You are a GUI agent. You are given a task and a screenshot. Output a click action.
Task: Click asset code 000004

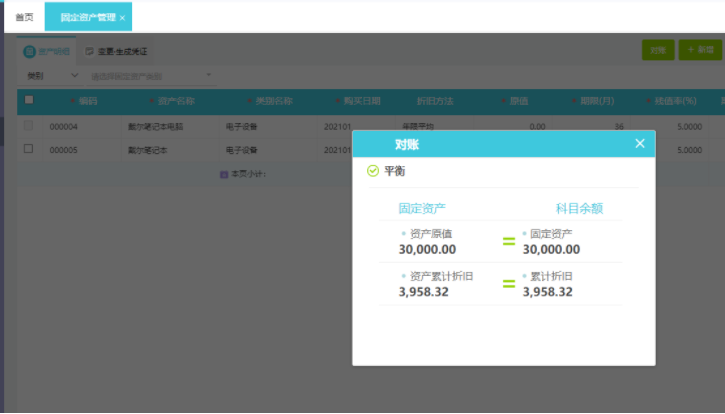pyautogui.click(x=63, y=126)
